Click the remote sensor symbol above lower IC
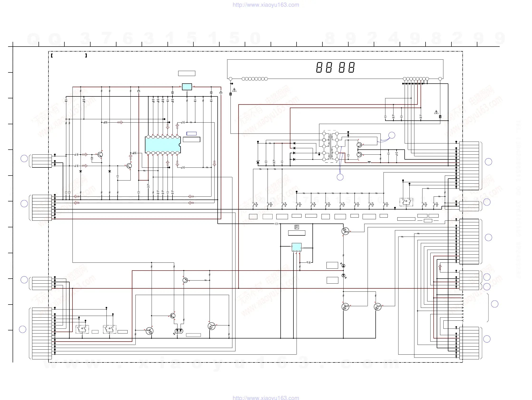This screenshot has width=532, height=400. [x=297, y=227]
